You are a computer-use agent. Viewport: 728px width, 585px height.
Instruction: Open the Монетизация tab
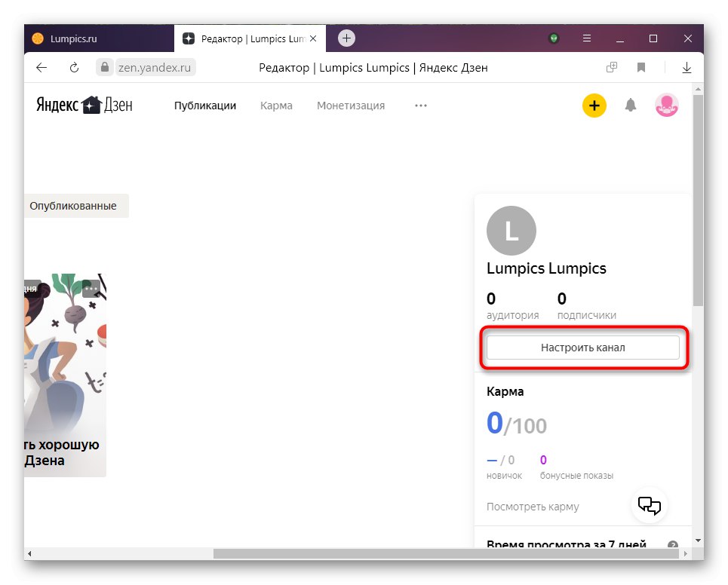pyautogui.click(x=350, y=106)
